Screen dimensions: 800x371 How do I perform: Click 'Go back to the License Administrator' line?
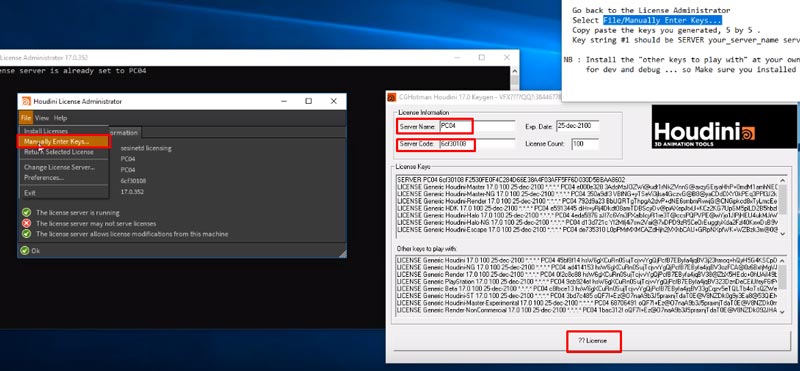[x=651, y=10]
